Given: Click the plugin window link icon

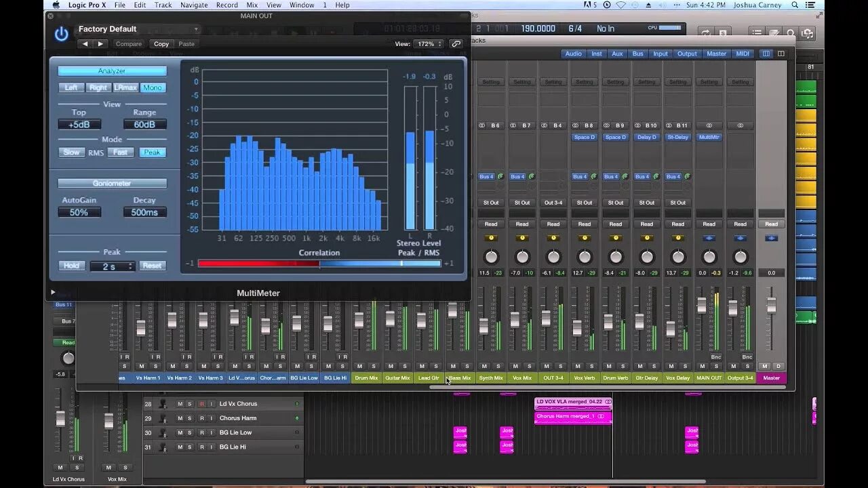Looking at the screenshot, I should tap(456, 44).
